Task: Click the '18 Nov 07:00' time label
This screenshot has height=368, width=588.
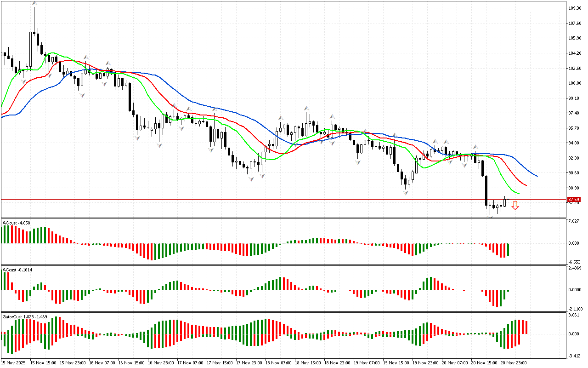Action: pyautogui.click(x=278, y=363)
